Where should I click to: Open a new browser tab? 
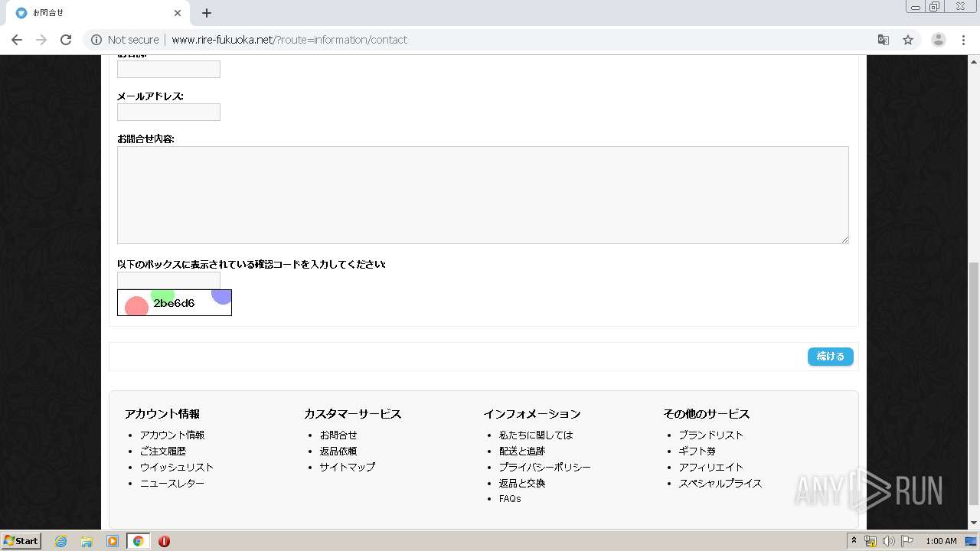tap(207, 13)
